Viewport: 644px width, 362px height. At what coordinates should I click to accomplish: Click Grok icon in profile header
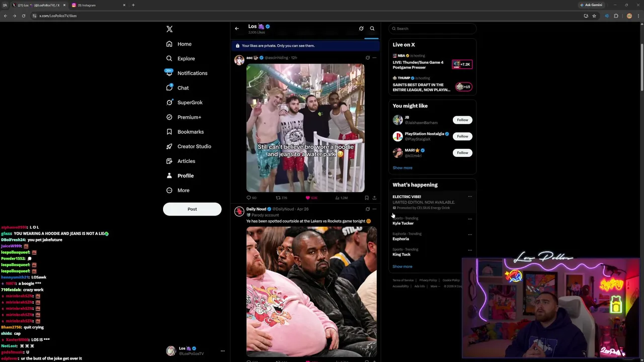tap(361, 29)
